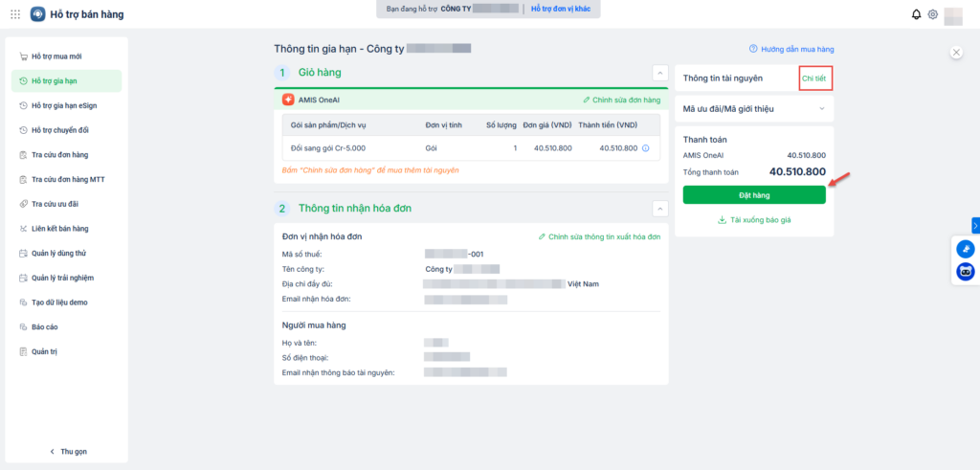
Task: Click Chỉnh sửa đơn hàng link
Action: 621,100
